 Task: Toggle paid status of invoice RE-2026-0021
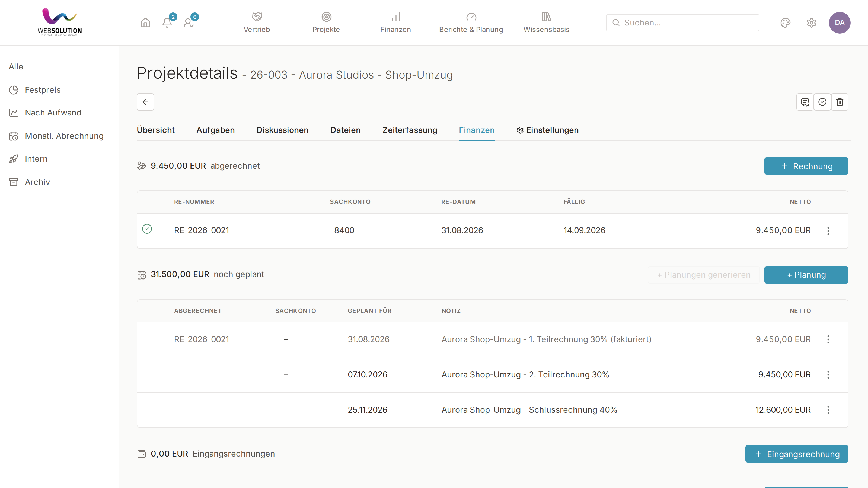[x=147, y=229]
